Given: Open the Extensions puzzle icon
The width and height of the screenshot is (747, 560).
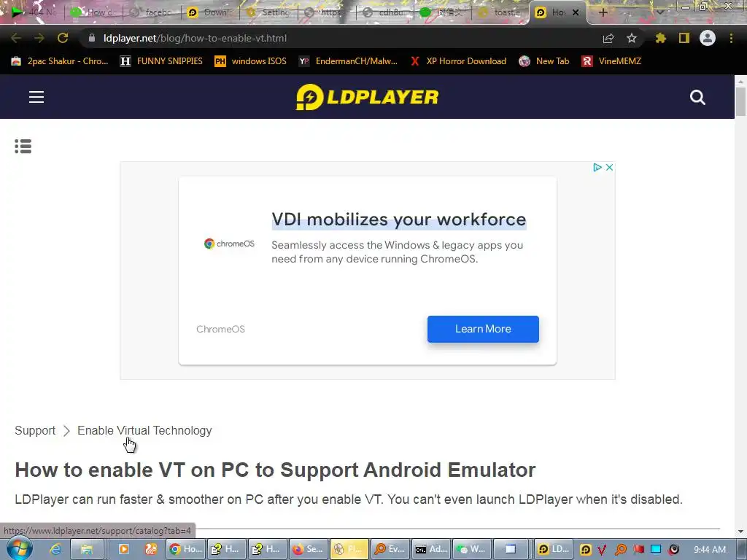Looking at the screenshot, I should (660, 38).
